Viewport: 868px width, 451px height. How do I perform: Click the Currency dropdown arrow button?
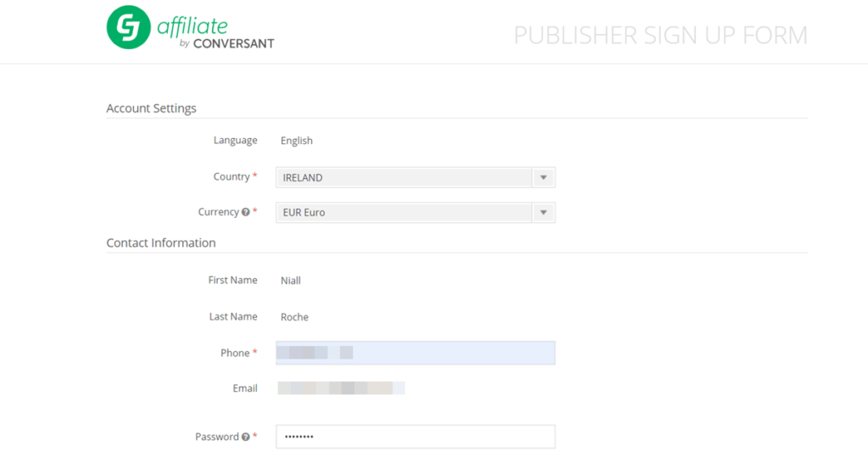[543, 213]
